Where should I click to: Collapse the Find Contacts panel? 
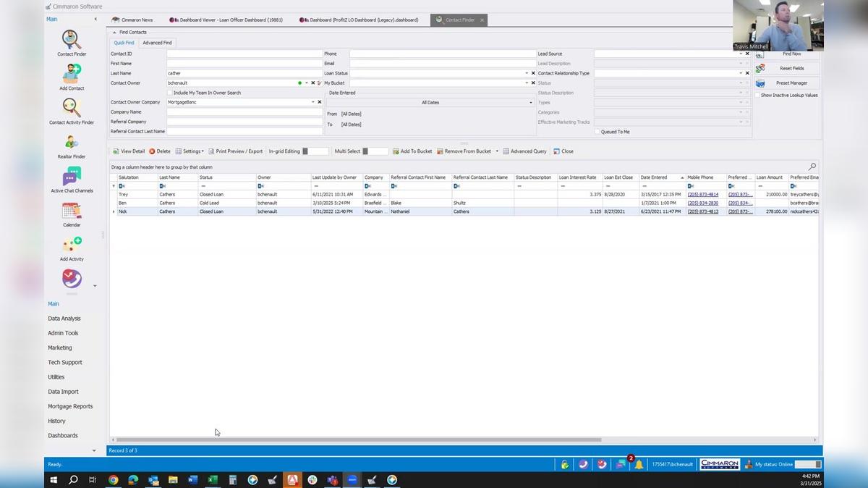[114, 32]
